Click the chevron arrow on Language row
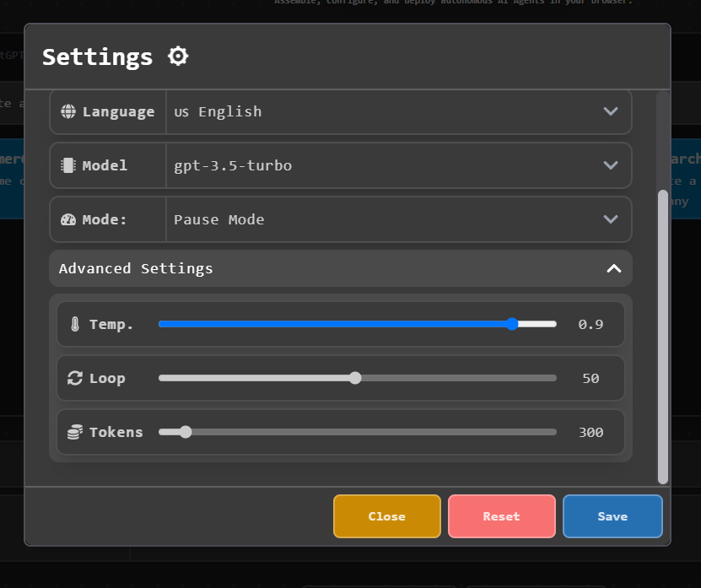This screenshot has height=588, width=701. pyautogui.click(x=611, y=111)
